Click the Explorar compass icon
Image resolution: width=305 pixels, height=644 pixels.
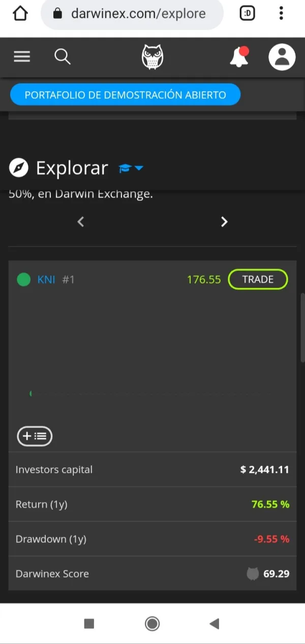18,168
